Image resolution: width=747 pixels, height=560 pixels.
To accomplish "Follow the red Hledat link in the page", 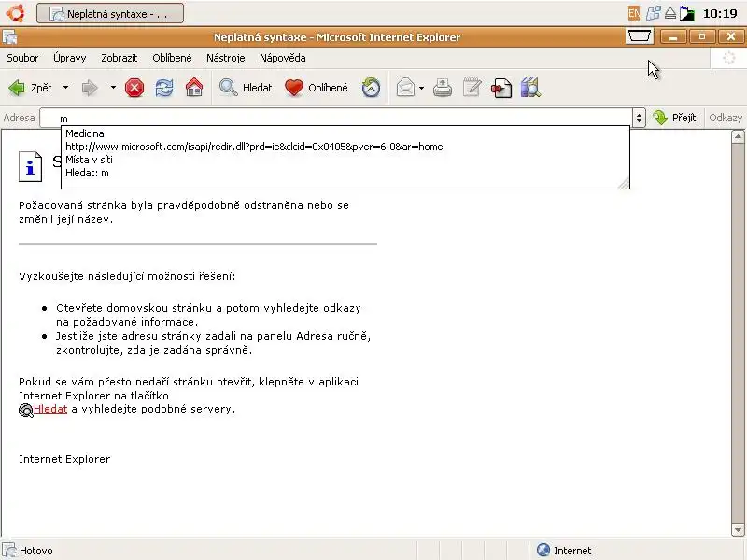I will tap(50, 409).
